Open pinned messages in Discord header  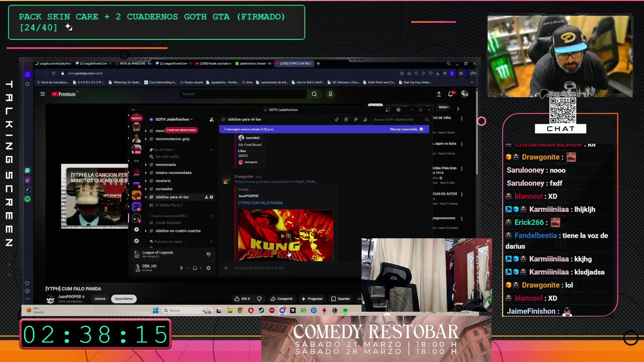pyautogui.click(x=356, y=119)
